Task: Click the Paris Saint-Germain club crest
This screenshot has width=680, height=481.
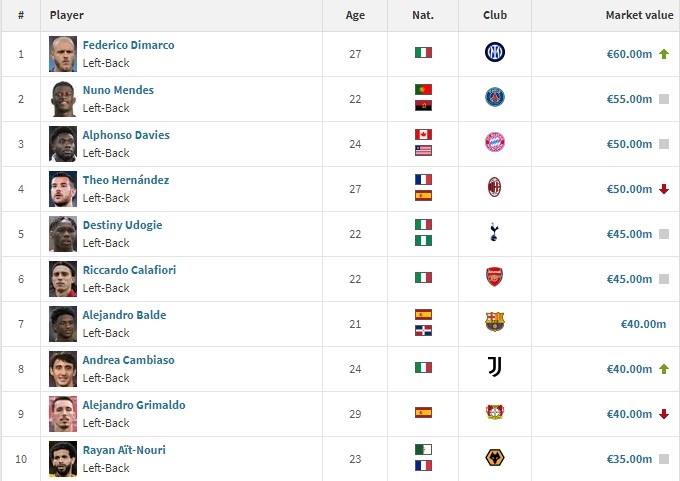Action: (494, 98)
